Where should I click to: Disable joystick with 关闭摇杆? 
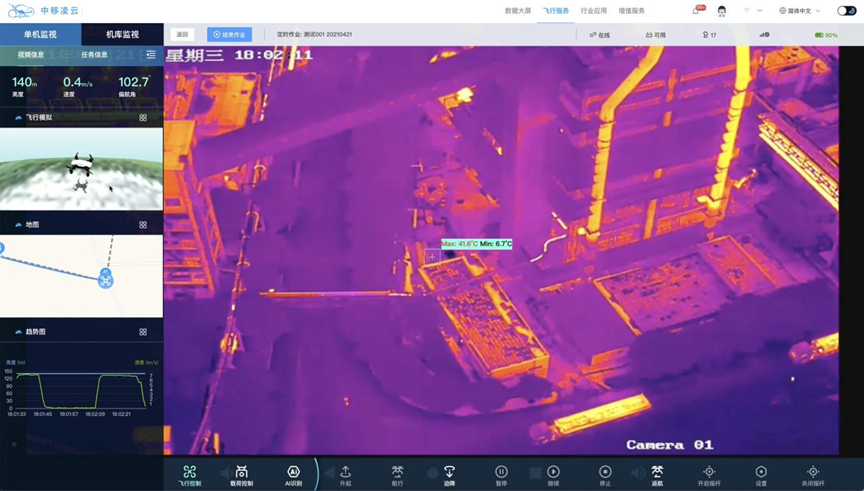tap(813, 475)
